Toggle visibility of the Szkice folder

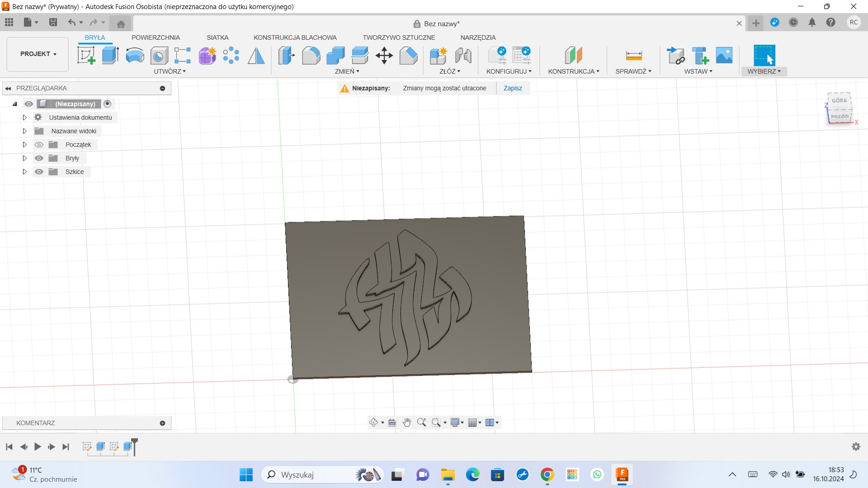tap(39, 172)
